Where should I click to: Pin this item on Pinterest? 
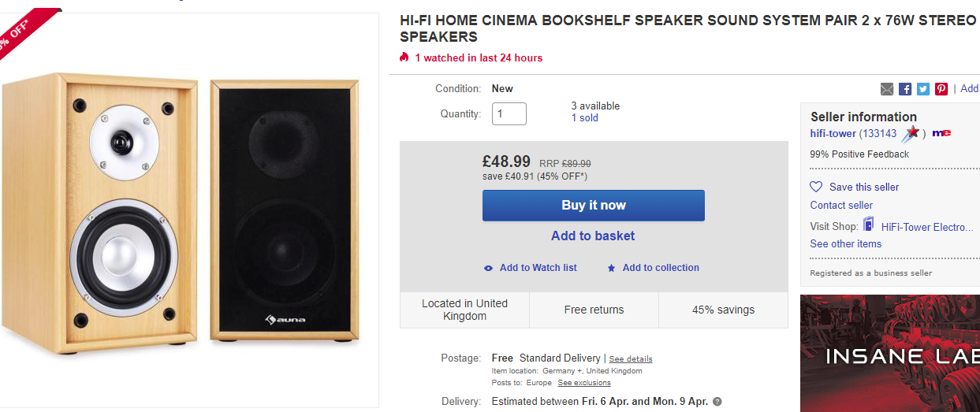tap(941, 89)
